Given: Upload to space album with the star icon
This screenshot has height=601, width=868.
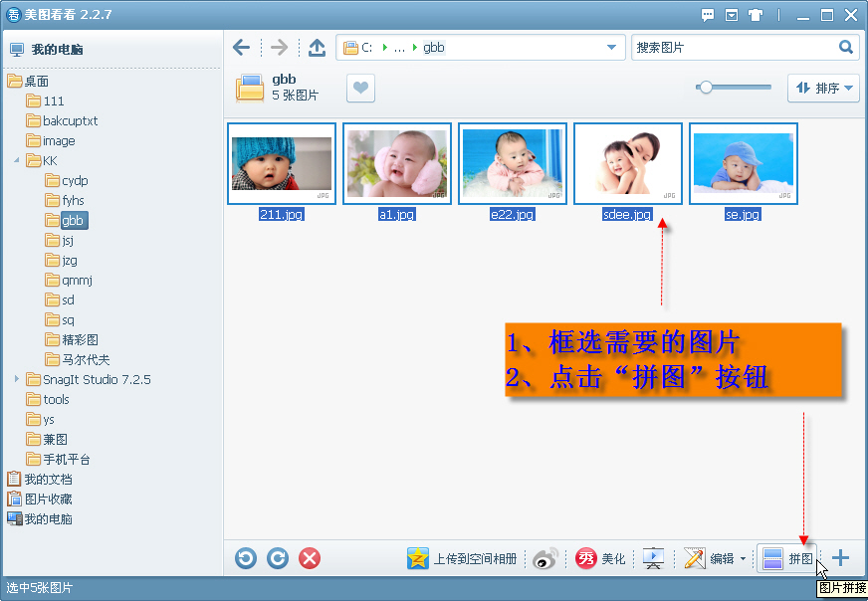Looking at the screenshot, I should point(417,558).
